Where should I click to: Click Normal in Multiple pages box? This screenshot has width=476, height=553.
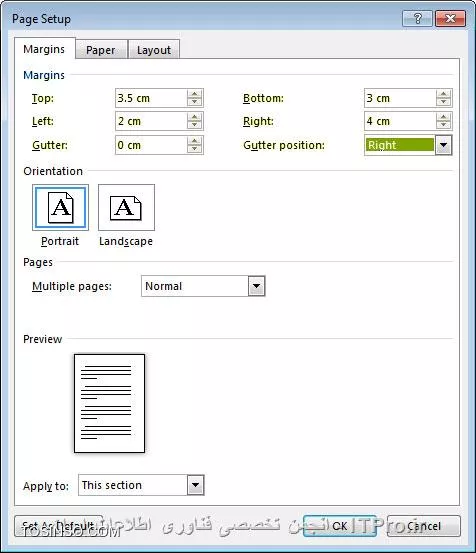(x=164, y=286)
